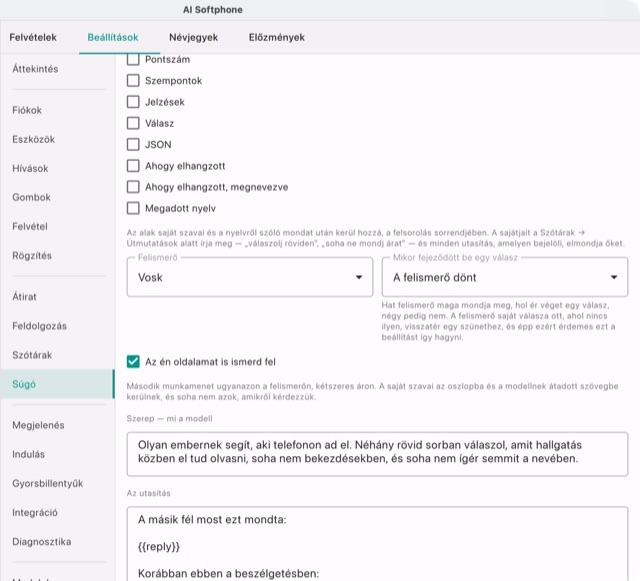Open the Felvétel sidebar item

pos(57,227)
